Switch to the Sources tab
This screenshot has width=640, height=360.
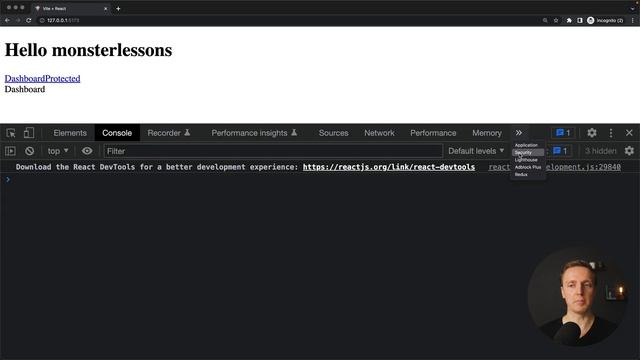coord(333,133)
